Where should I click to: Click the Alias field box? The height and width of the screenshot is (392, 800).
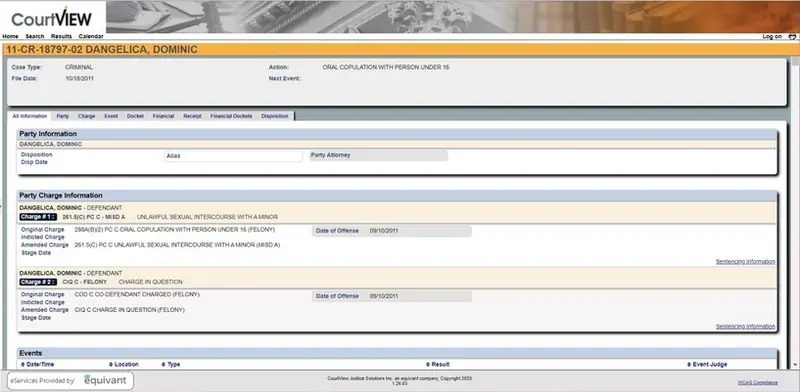[x=233, y=156]
